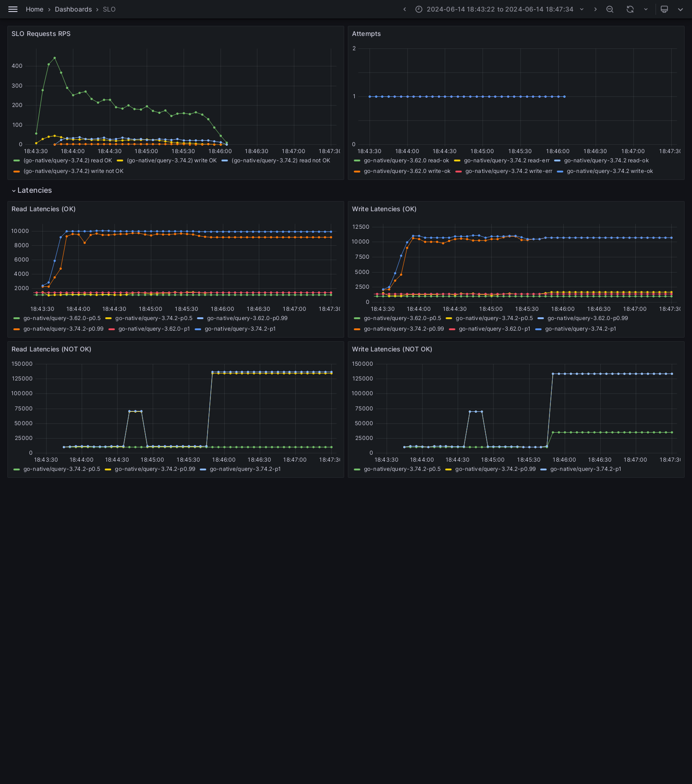692x784 pixels.
Task: Toggle legend series 'read OK' in RPS panel
Action: [68, 160]
